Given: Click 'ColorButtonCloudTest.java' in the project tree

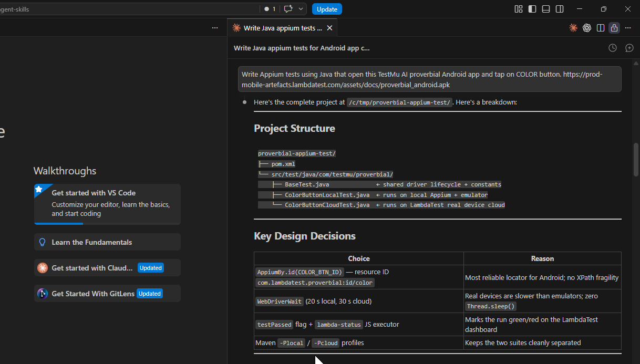Looking at the screenshot, I should (x=327, y=205).
